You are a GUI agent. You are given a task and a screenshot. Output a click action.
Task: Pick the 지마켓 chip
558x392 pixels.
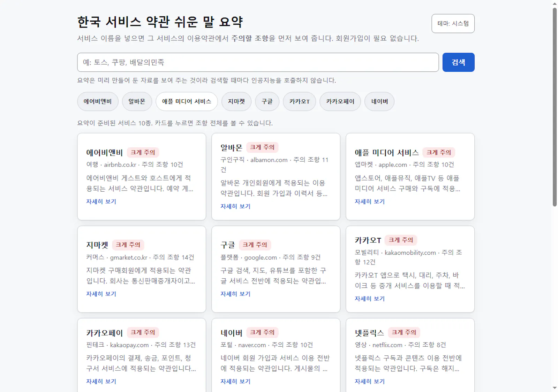coord(236,101)
